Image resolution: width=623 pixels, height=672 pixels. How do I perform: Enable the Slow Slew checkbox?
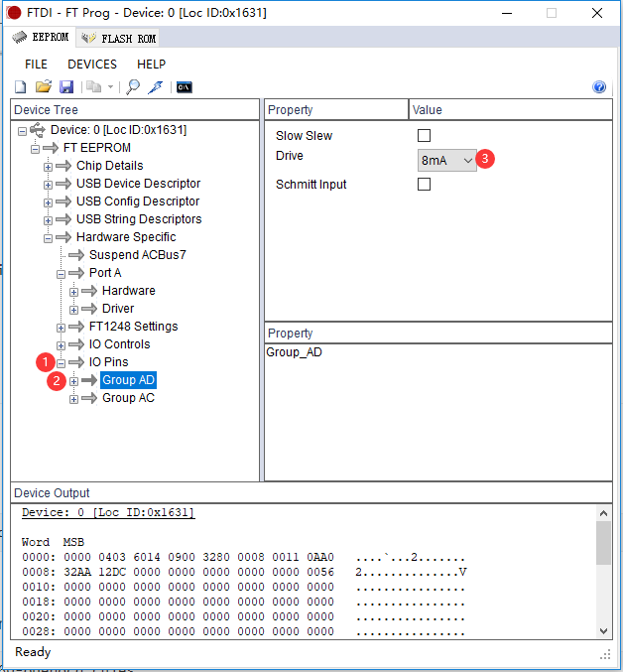(x=424, y=135)
